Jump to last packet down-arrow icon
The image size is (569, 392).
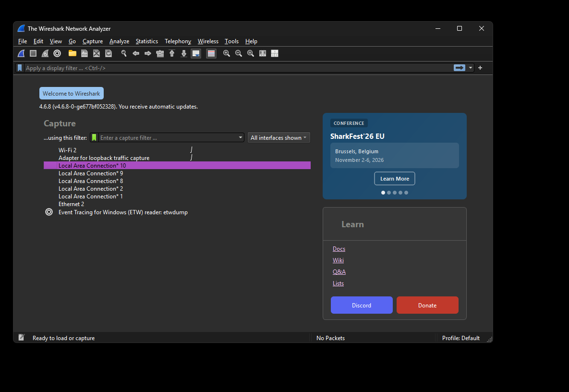184,53
